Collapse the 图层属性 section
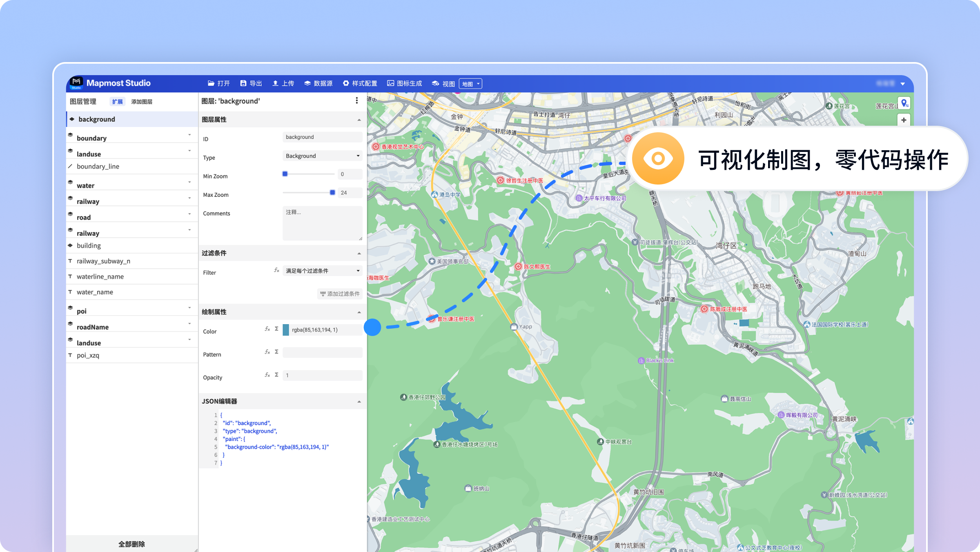Screen dimensions: 980x552 (359, 120)
